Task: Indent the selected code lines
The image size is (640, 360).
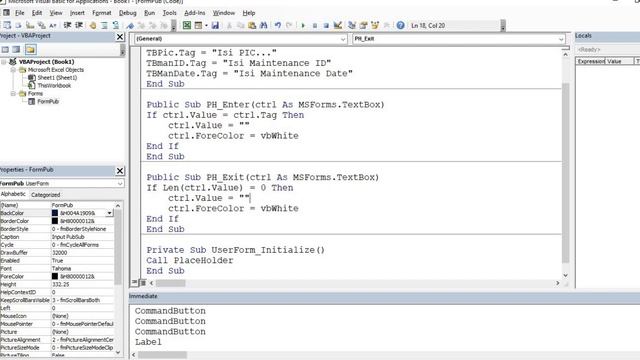Action: [67, 25]
